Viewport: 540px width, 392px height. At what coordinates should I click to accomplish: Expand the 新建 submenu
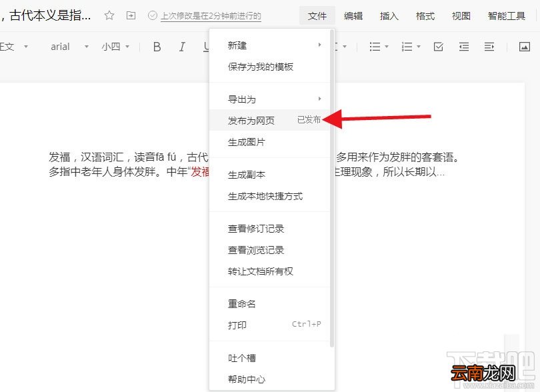269,45
